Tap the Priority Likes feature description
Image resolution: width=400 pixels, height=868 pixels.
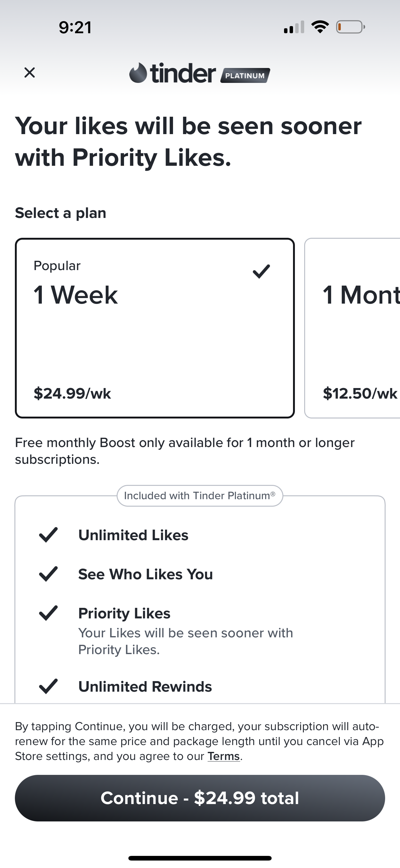(x=185, y=641)
